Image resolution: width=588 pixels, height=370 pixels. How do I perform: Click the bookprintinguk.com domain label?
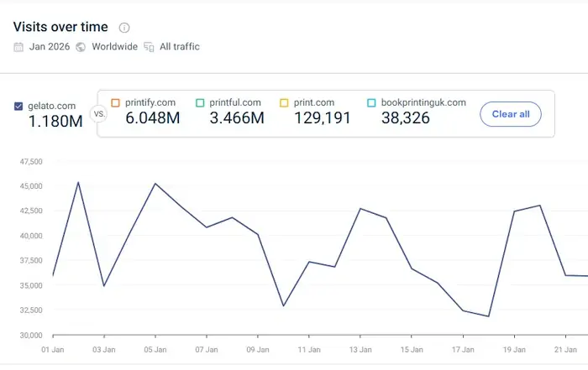(423, 103)
